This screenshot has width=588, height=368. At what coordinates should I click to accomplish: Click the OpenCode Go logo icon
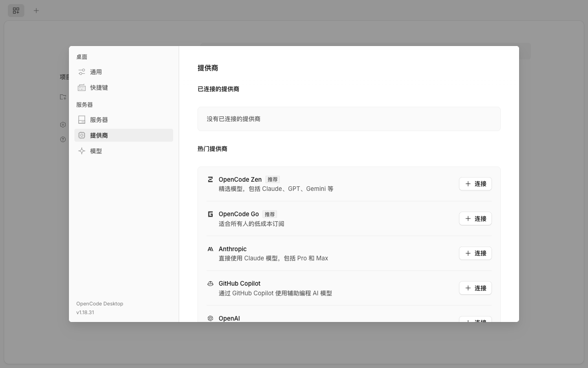coord(210,214)
